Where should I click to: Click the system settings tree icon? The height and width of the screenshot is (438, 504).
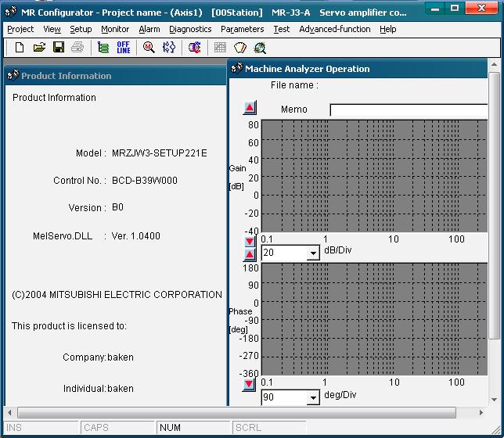click(x=103, y=48)
